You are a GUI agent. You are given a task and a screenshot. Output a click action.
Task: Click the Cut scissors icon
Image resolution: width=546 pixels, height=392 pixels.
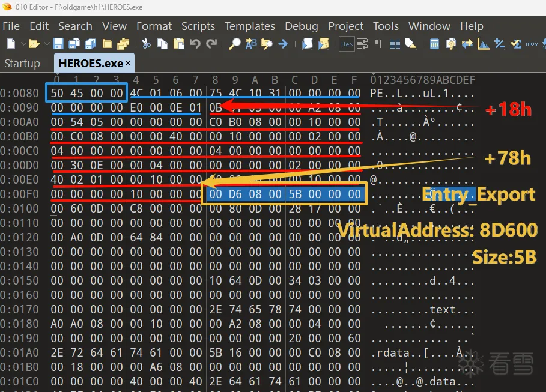pyautogui.click(x=146, y=44)
